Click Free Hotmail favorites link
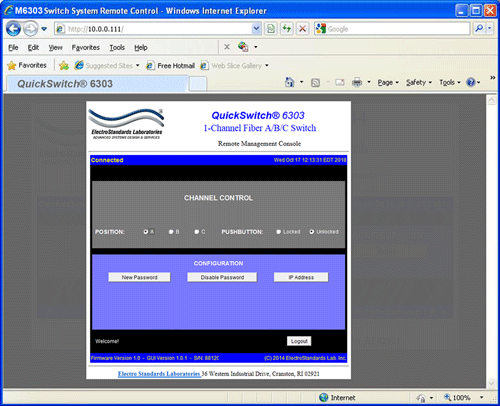This screenshot has height=406, width=500. coord(170,66)
